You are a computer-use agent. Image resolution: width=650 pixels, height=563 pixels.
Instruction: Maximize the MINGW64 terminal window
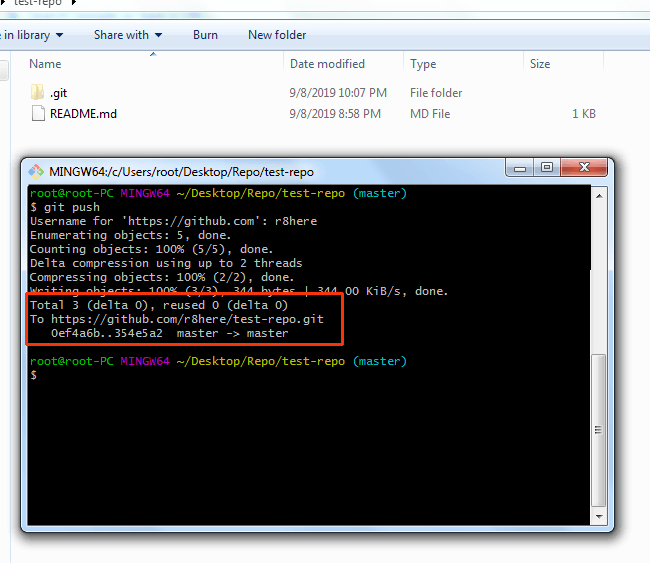pyautogui.click(x=547, y=167)
